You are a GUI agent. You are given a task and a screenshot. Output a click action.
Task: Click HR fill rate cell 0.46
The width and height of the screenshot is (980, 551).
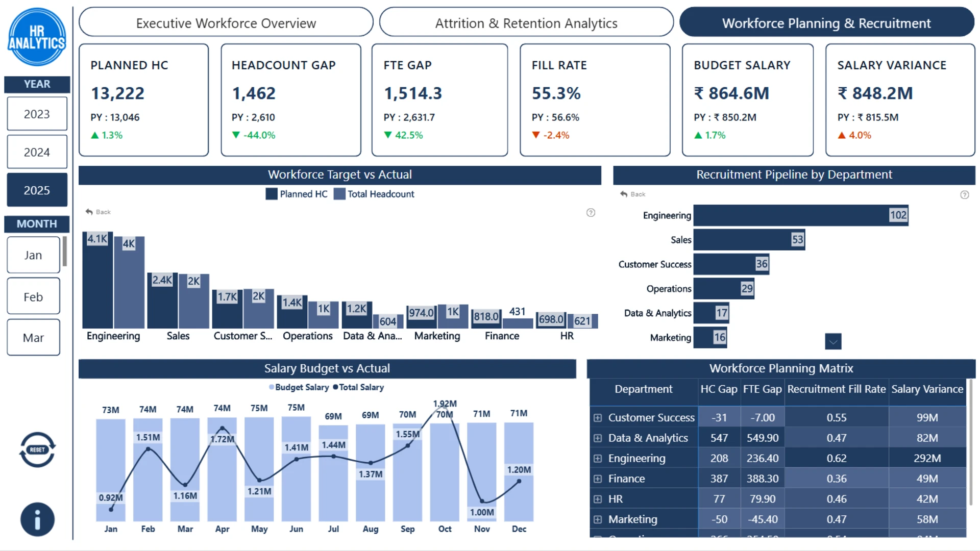(837, 499)
